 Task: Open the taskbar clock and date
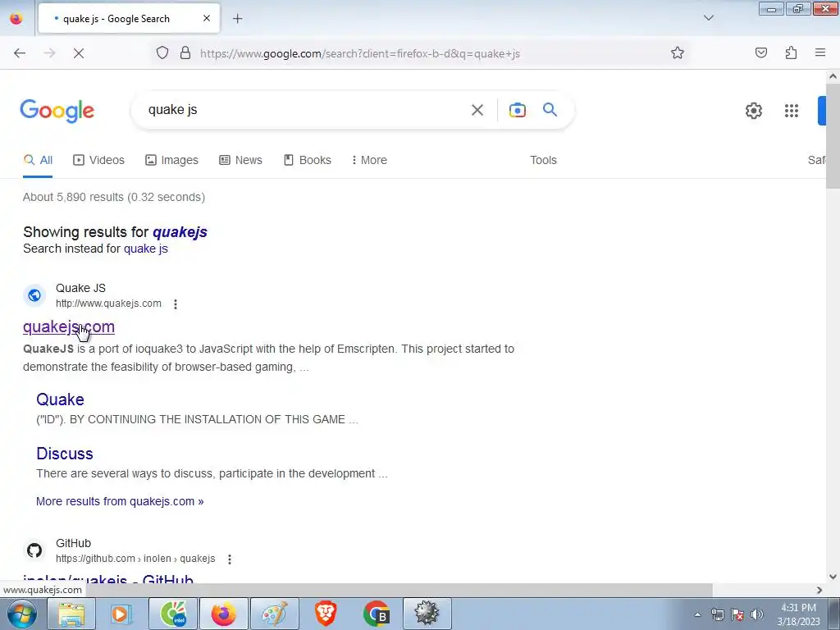pos(798,614)
